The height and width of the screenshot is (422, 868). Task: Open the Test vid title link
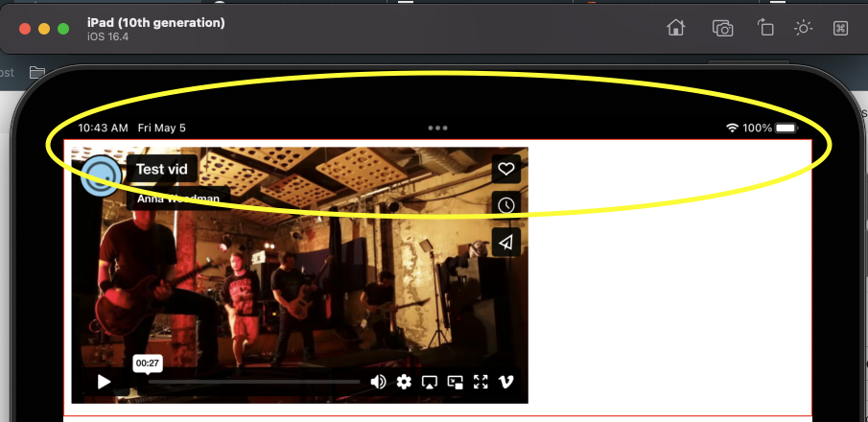pyautogui.click(x=162, y=169)
